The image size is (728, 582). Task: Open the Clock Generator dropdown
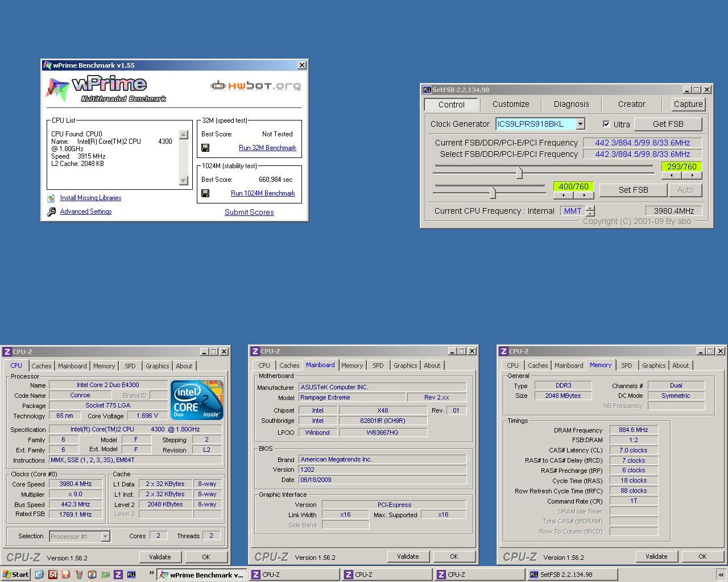(580, 124)
